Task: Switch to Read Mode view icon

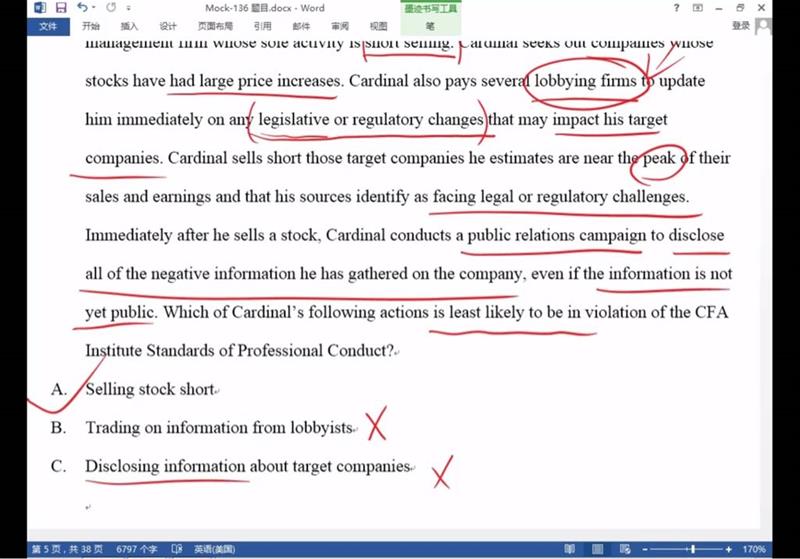Action: click(x=570, y=549)
